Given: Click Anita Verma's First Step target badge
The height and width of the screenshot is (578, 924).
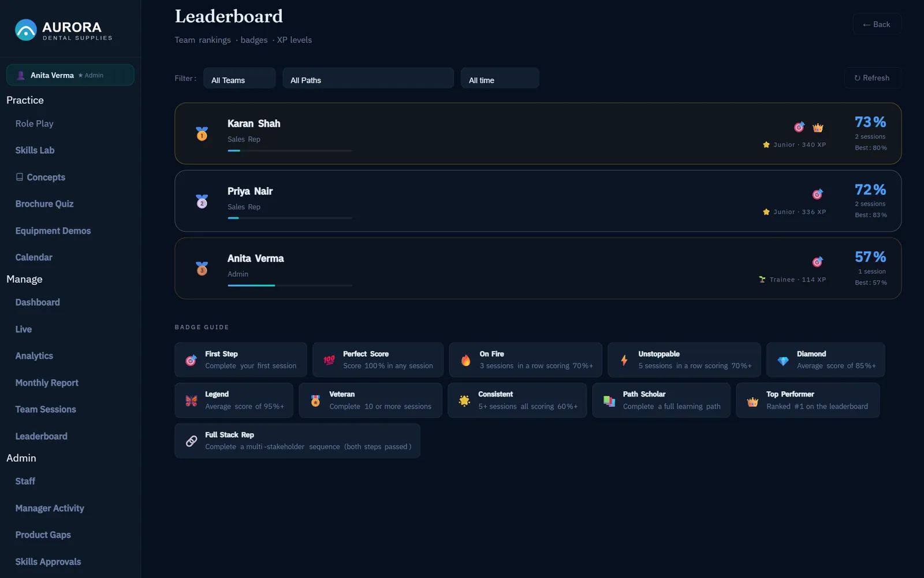Looking at the screenshot, I should point(818,262).
